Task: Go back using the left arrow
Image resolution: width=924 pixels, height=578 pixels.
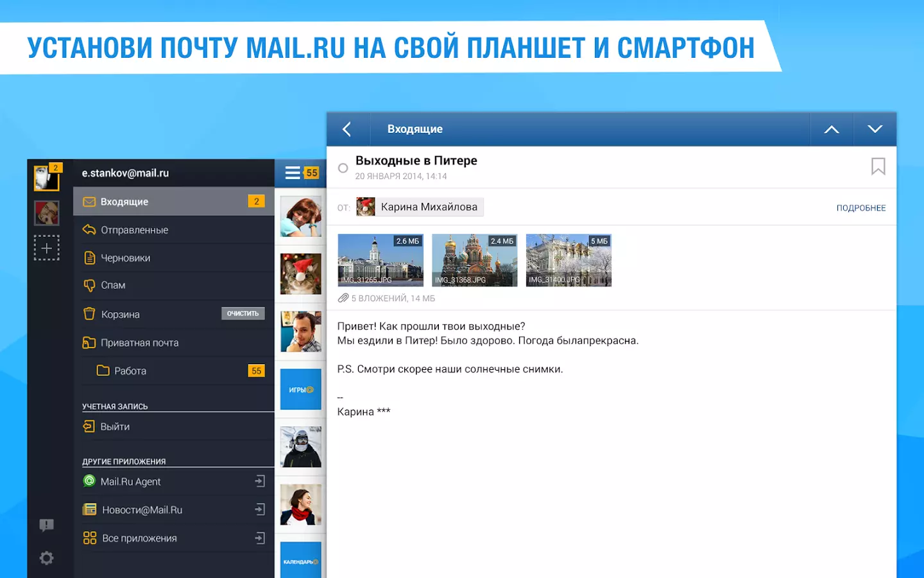Action: pyautogui.click(x=347, y=129)
